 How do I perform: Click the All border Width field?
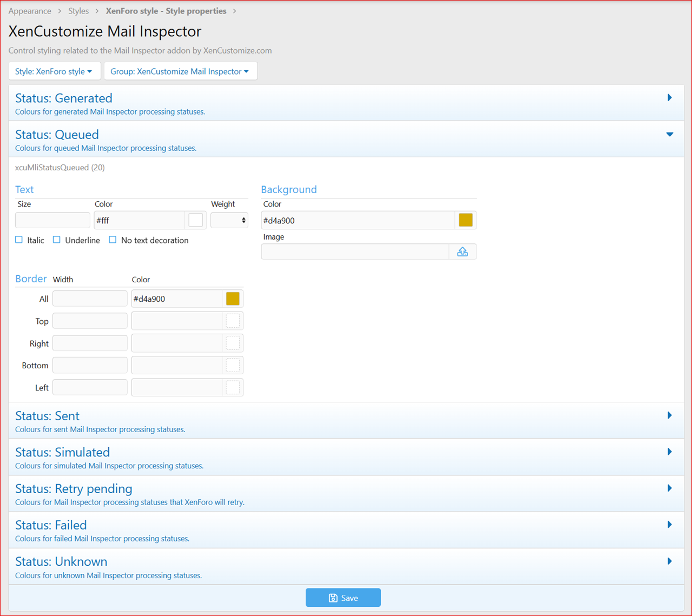(90, 299)
